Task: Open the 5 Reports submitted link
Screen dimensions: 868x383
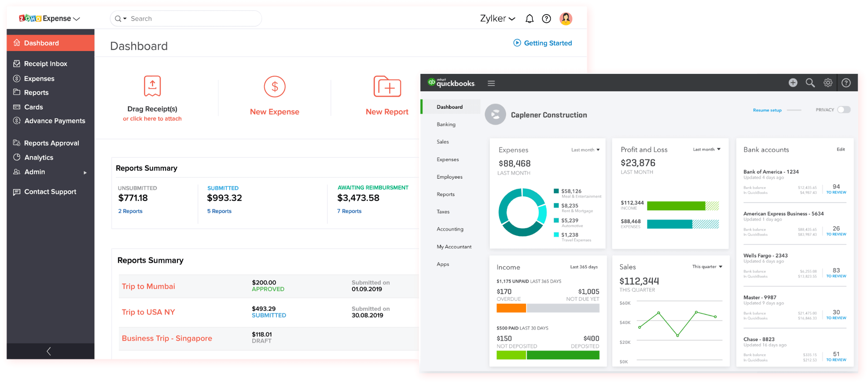Action: pyautogui.click(x=219, y=211)
